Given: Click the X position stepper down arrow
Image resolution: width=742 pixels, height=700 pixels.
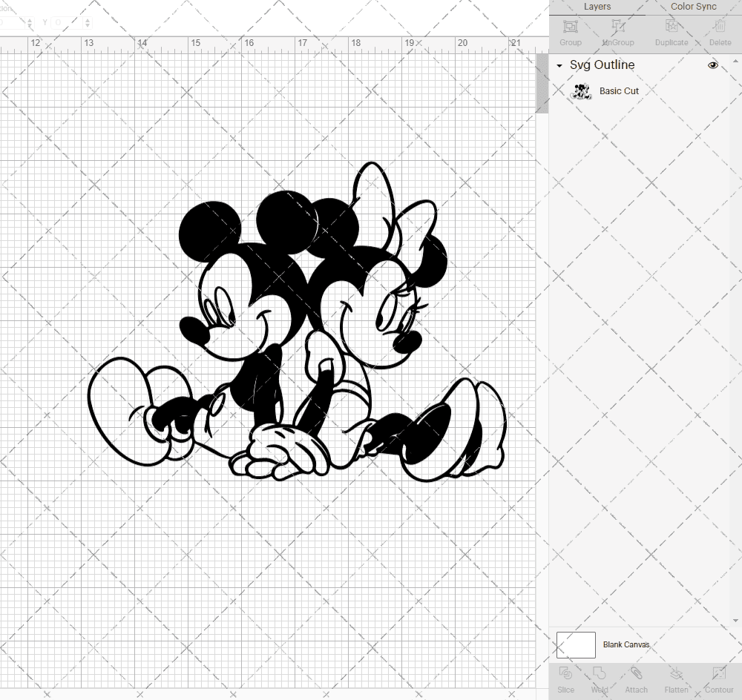Looking at the screenshot, I should [x=30, y=25].
